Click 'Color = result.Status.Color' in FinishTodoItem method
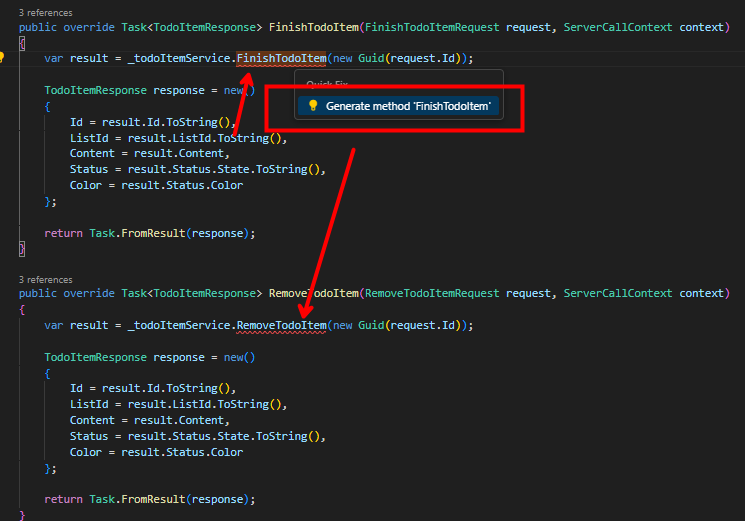The image size is (745, 521). coord(156,185)
